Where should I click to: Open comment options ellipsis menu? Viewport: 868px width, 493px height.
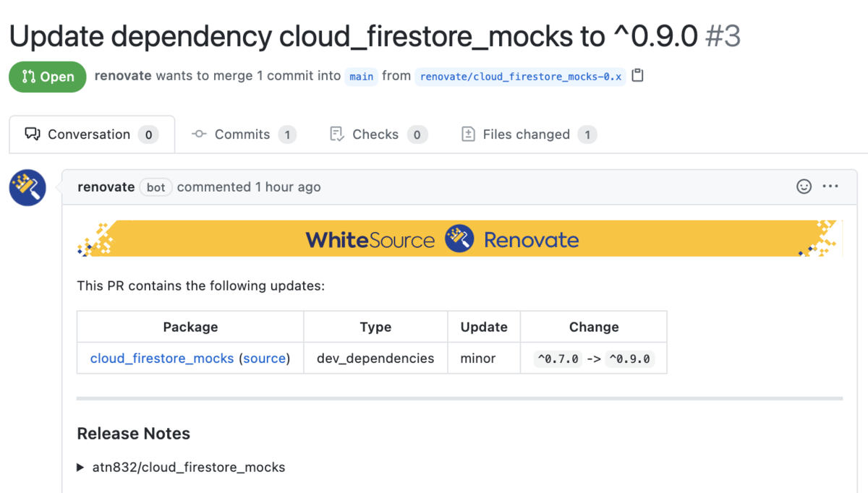[x=830, y=187]
